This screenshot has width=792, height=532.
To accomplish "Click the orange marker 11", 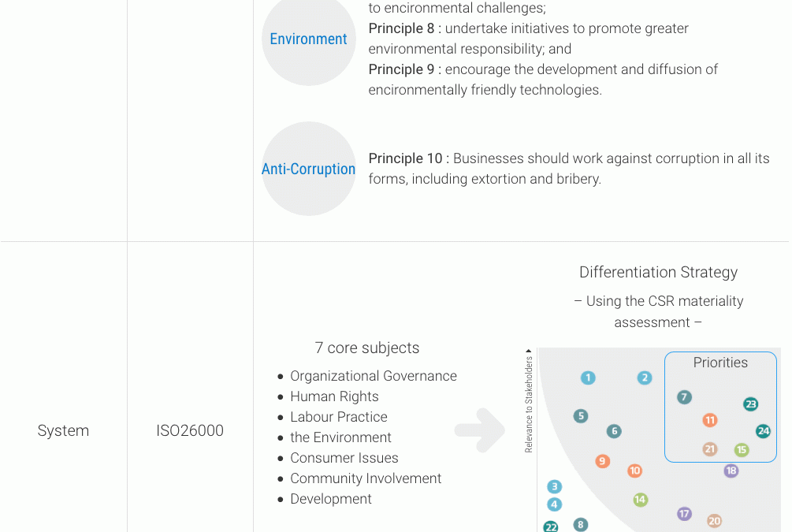I will (710, 420).
